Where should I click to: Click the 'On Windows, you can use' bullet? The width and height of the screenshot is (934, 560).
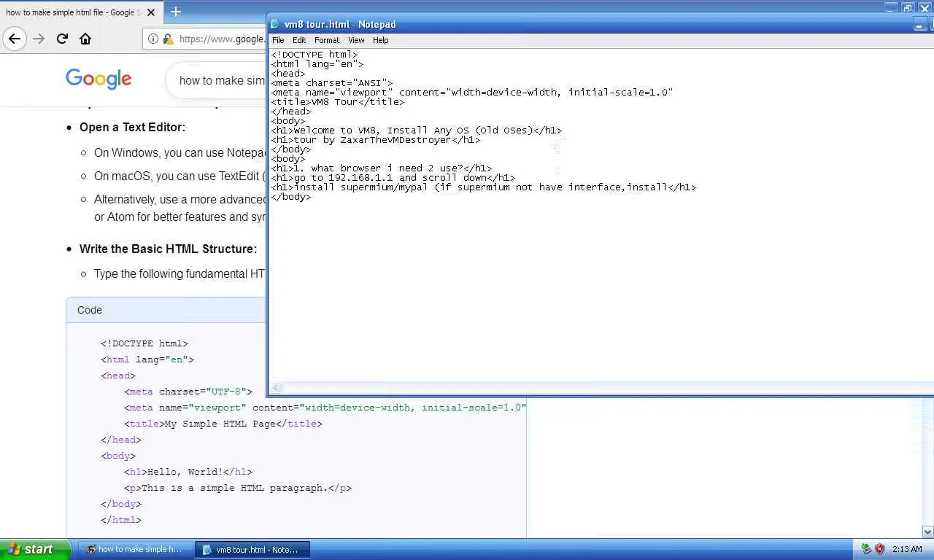click(180, 152)
